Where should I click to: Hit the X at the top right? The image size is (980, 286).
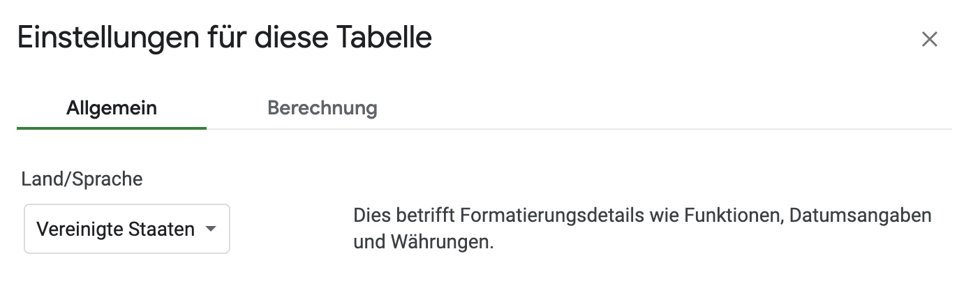(929, 40)
